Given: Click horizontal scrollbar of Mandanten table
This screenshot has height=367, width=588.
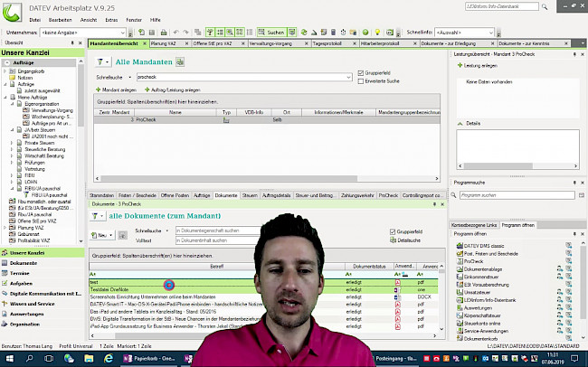Looking at the screenshot, I should point(229,179).
